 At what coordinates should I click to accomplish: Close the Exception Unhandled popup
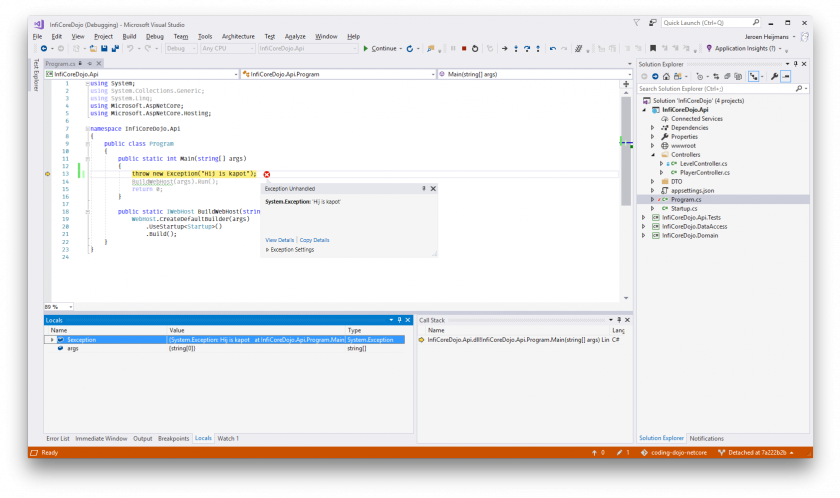[x=433, y=188]
